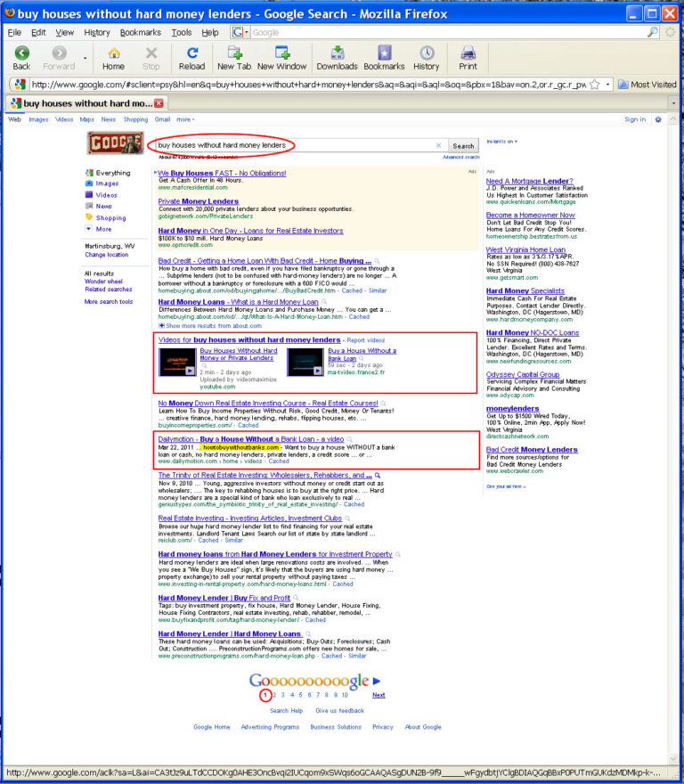684x784 pixels.
Task: Go to Home via toolbar icon
Action: 113,53
